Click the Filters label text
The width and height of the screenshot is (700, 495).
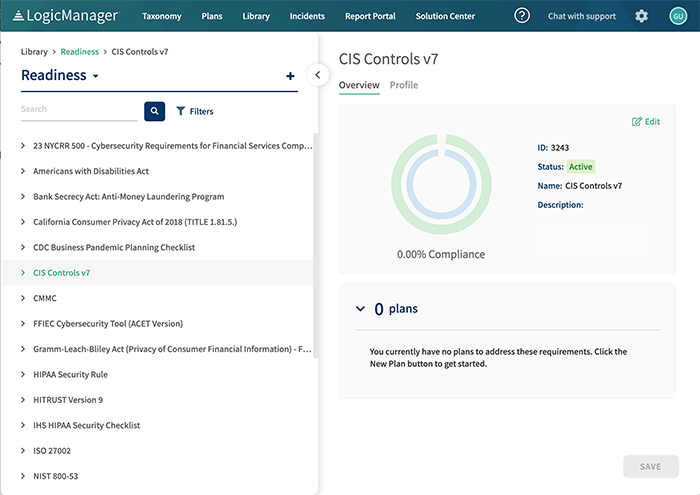click(x=201, y=111)
